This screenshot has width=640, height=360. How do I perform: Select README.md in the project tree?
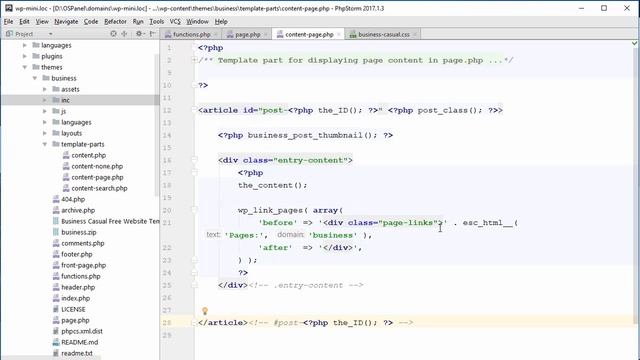pos(80,343)
